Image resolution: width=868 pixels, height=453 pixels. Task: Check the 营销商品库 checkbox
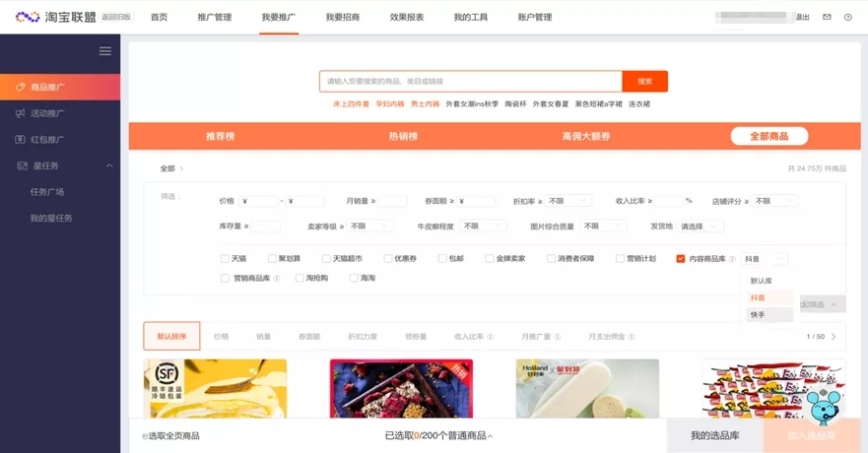point(225,278)
